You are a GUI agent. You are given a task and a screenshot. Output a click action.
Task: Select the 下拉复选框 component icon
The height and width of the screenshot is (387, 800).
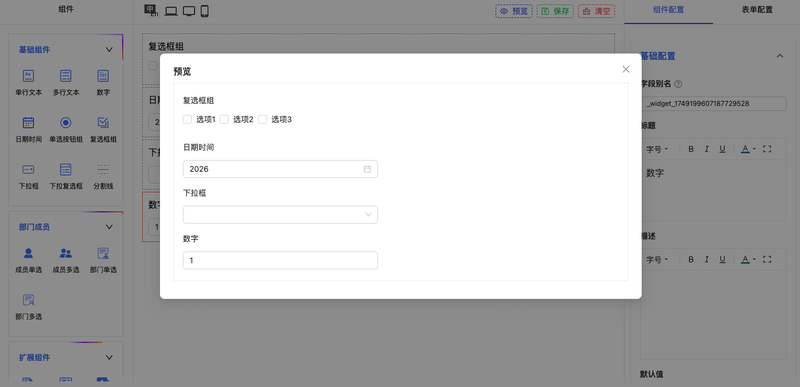tap(66, 169)
